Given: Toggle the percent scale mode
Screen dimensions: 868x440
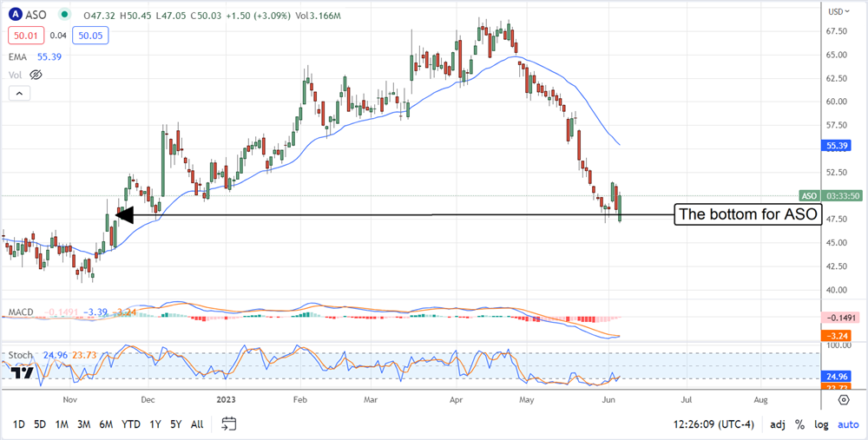Looking at the screenshot, I should click(798, 425).
